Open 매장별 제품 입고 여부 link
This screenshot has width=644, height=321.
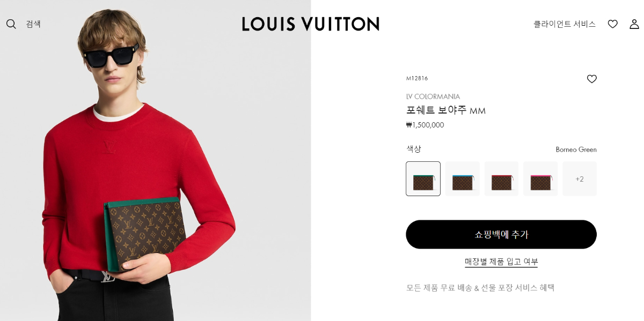[x=501, y=262]
